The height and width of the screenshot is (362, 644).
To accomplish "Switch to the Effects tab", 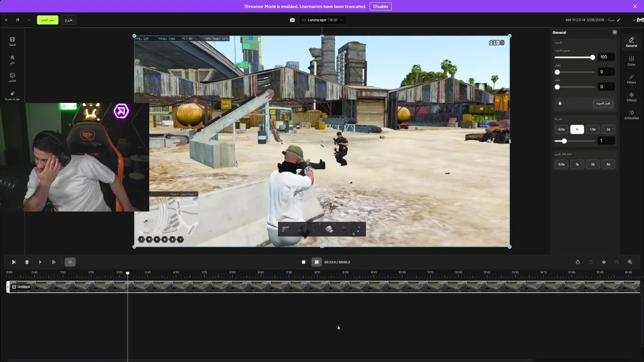I will pyautogui.click(x=631, y=97).
